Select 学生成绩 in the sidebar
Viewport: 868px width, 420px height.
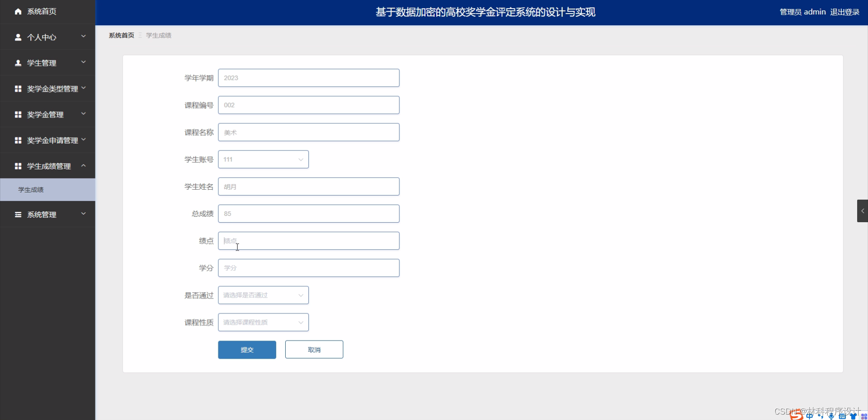(31, 190)
